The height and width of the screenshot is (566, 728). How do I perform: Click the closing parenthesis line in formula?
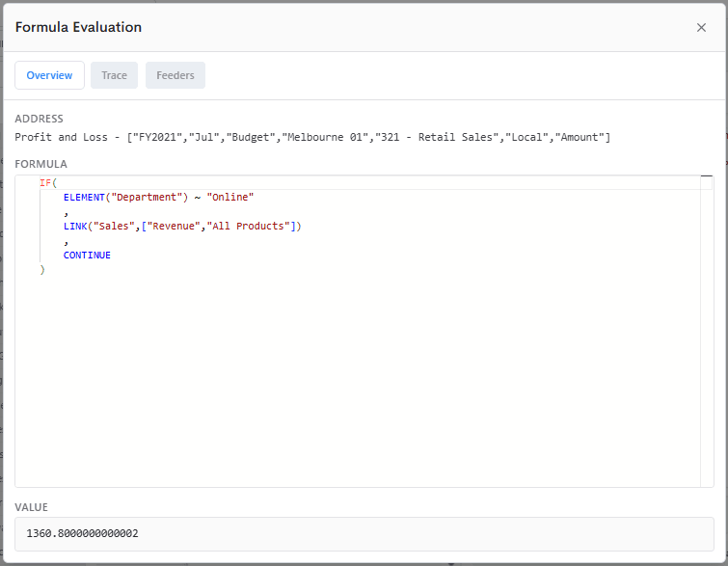coord(42,269)
